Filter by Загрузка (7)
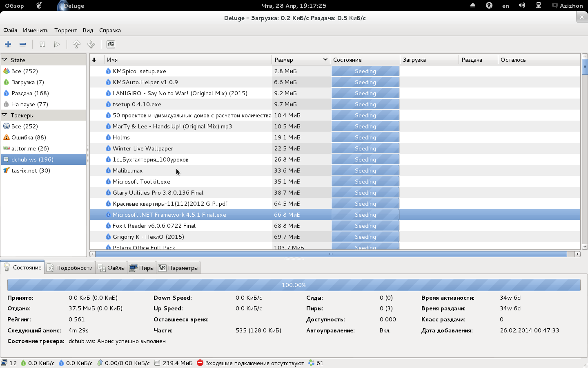This screenshot has width=588, height=368. coord(43,82)
